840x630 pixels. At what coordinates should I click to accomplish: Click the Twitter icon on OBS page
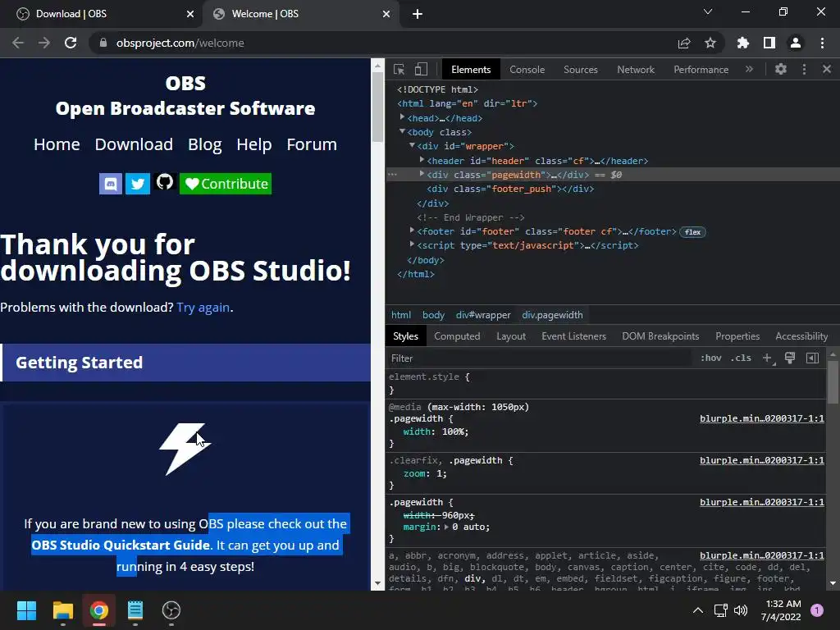(x=138, y=184)
